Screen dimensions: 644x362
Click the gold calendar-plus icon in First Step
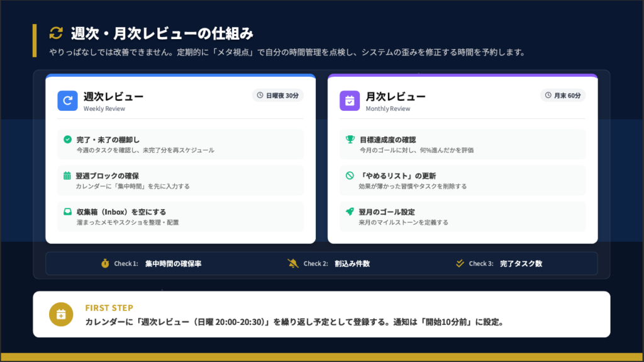coord(61,314)
